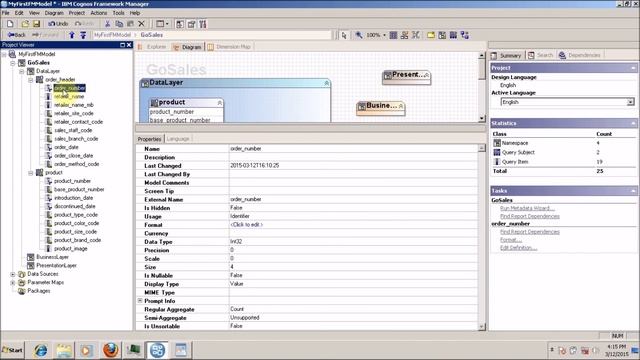Collapse the Statistics panel section
This screenshot has height=360, width=640.
(x=633, y=123)
